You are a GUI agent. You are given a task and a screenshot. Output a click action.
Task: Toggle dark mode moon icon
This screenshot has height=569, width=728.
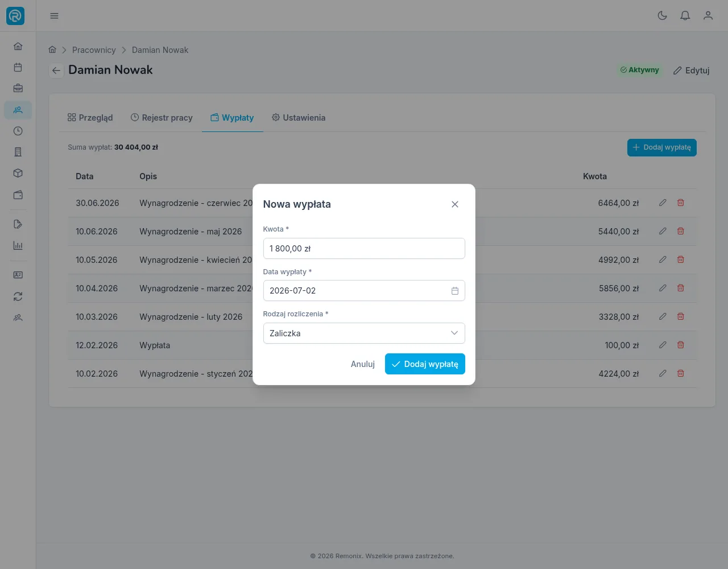point(662,16)
